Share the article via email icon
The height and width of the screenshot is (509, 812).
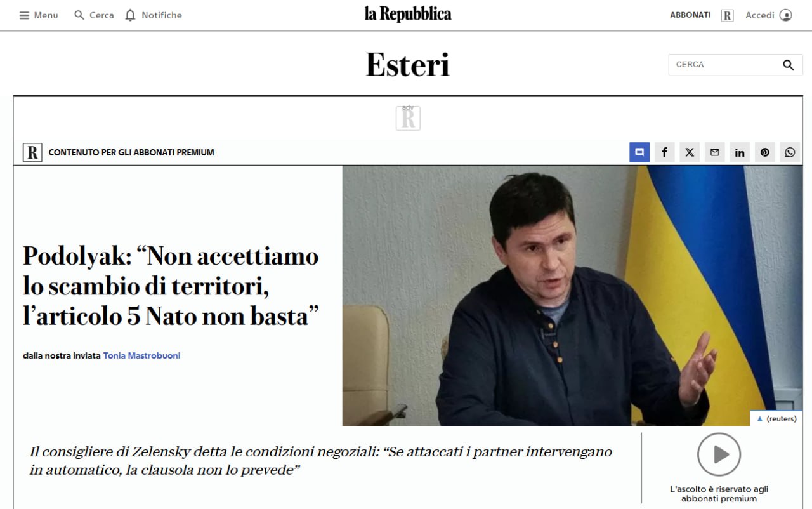[x=714, y=152]
